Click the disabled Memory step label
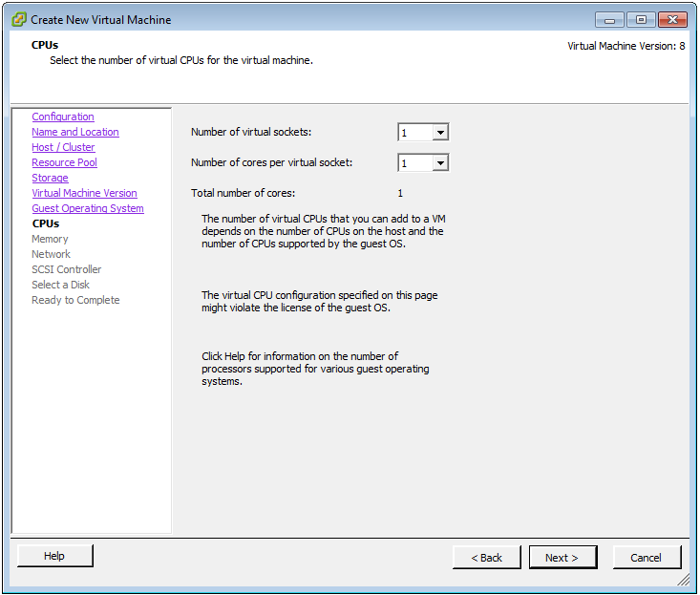700x595 pixels. pos(50,239)
